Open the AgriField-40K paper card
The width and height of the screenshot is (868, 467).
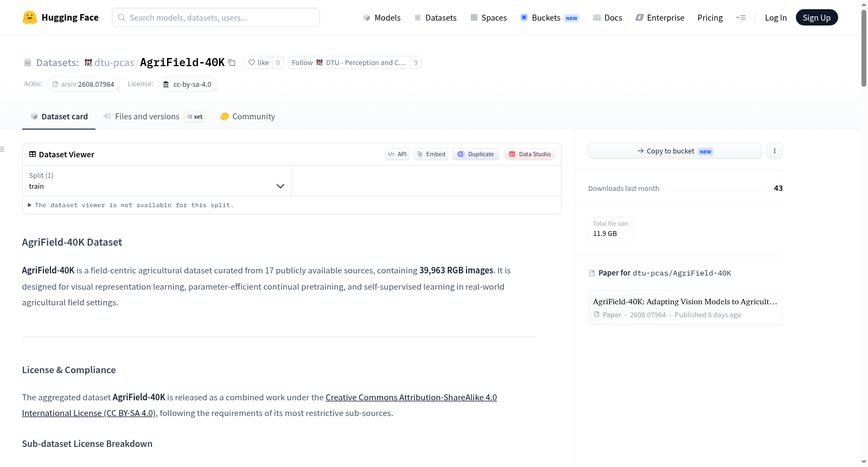coord(685,308)
